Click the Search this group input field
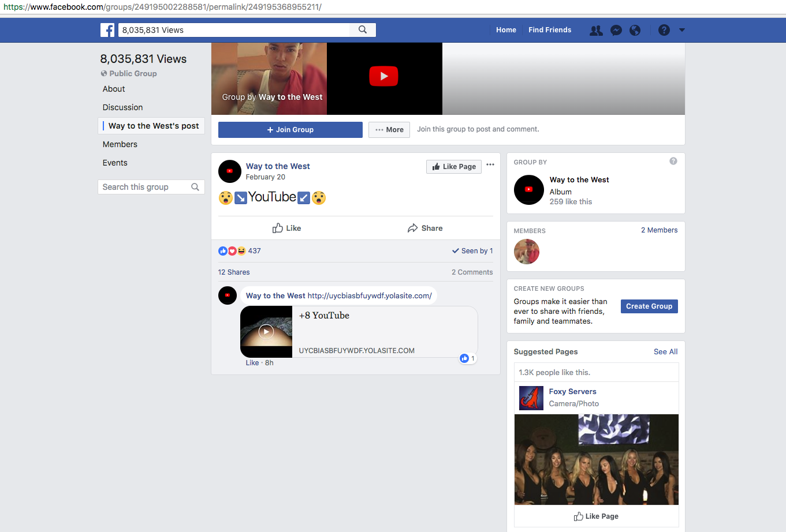Viewport: 786px width, 532px height. (144, 187)
